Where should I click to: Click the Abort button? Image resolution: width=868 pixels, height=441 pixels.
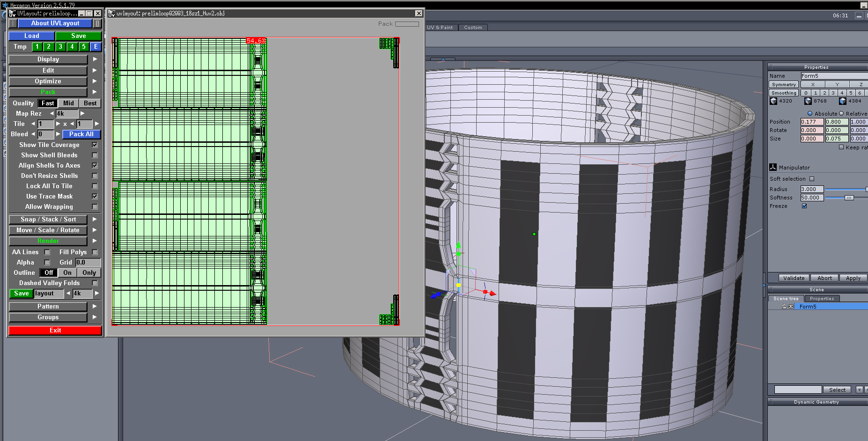pos(825,278)
